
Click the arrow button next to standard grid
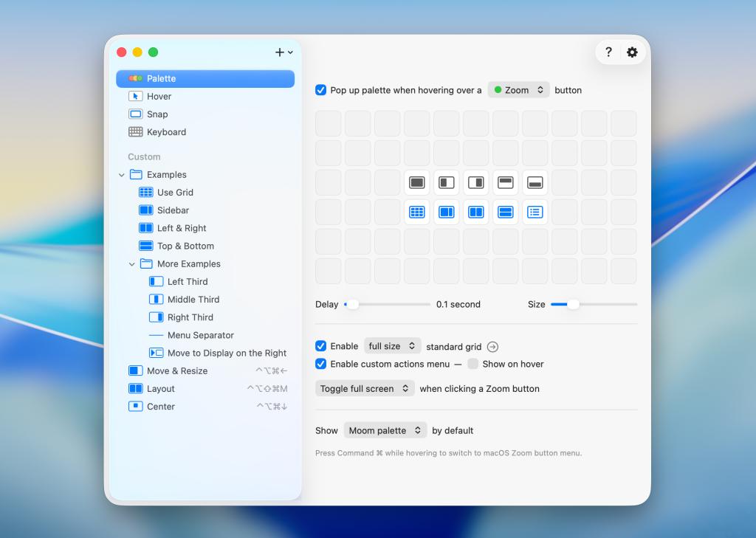pos(492,347)
